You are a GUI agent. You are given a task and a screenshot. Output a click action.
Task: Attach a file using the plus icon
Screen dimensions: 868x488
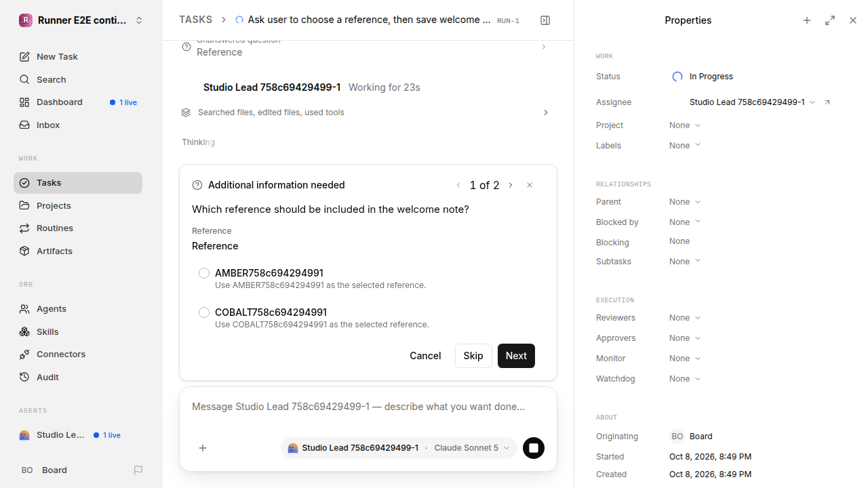tap(203, 448)
